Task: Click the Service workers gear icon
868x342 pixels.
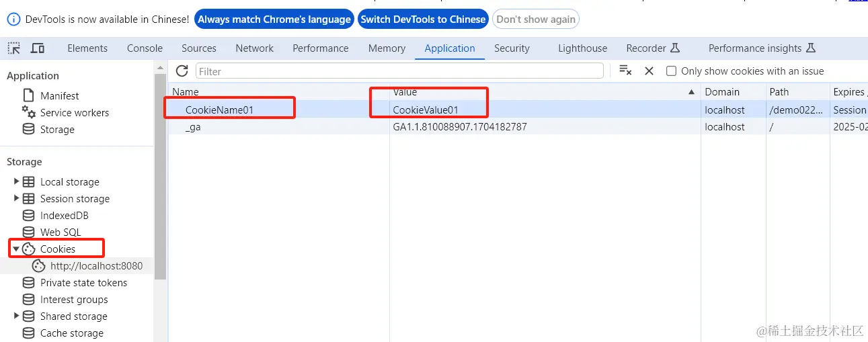Action: pyautogui.click(x=29, y=112)
